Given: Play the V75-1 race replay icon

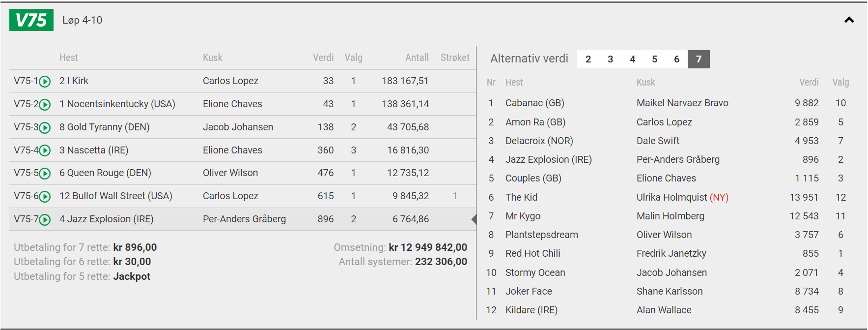Looking at the screenshot, I should coord(45,82).
